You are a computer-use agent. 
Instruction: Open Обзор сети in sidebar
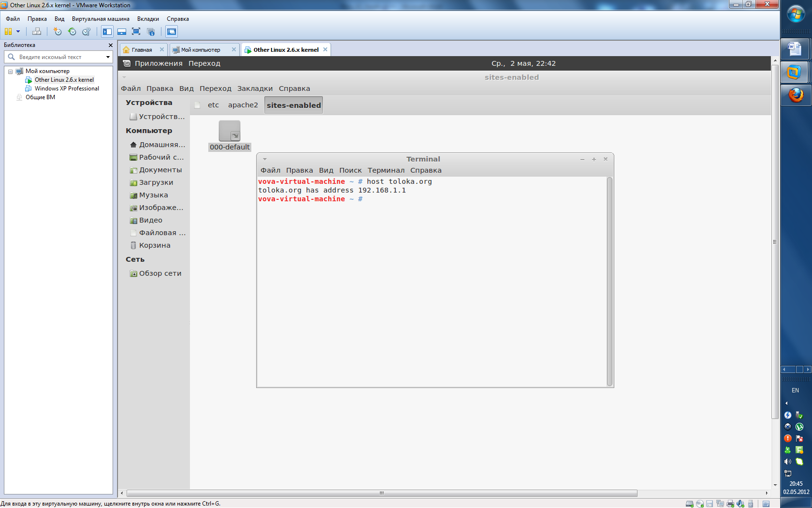[x=156, y=273]
